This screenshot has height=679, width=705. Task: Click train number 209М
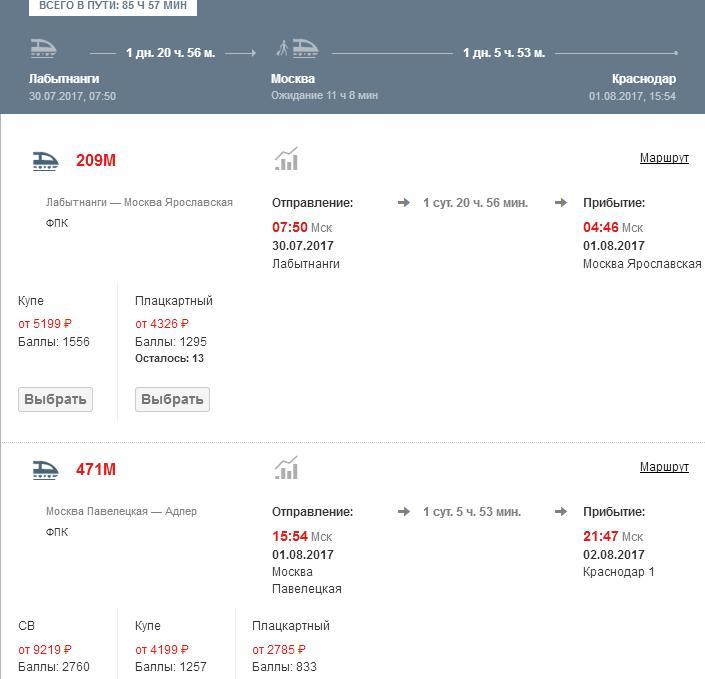point(96,161)
